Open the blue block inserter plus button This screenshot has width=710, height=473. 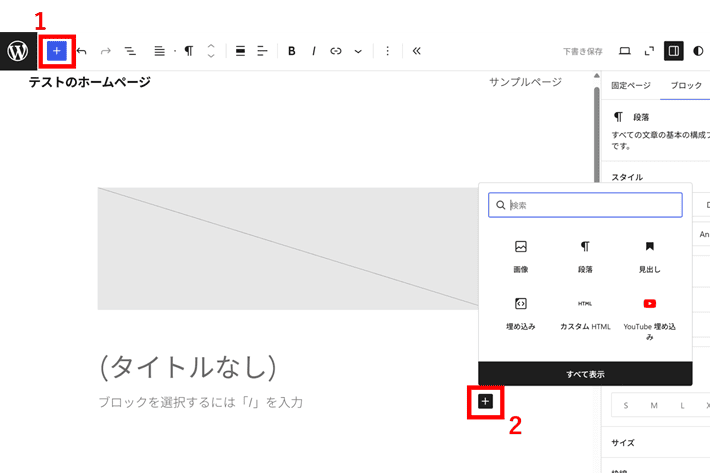click(57, 51)
